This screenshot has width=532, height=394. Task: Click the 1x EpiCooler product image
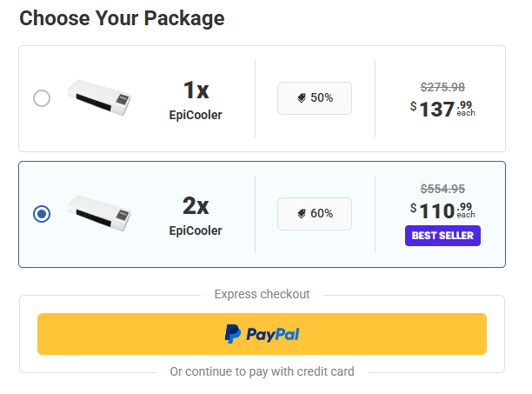(x=99, y=97)
